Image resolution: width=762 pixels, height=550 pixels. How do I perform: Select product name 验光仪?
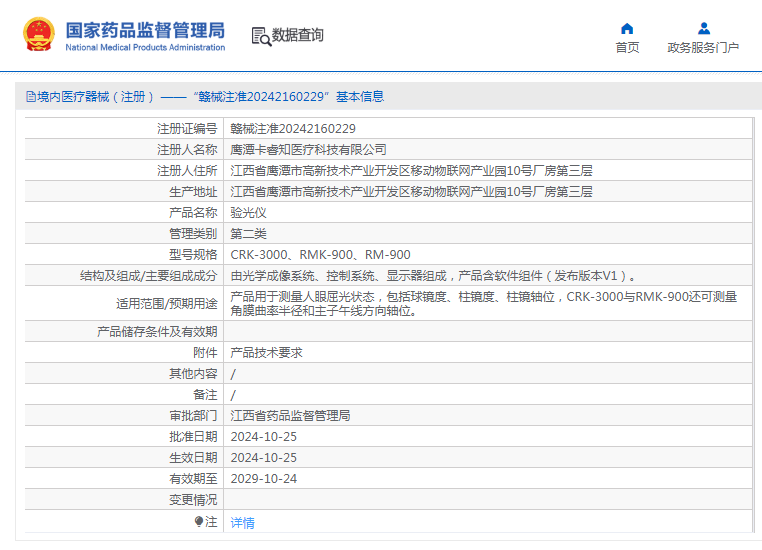click(248, 212)
